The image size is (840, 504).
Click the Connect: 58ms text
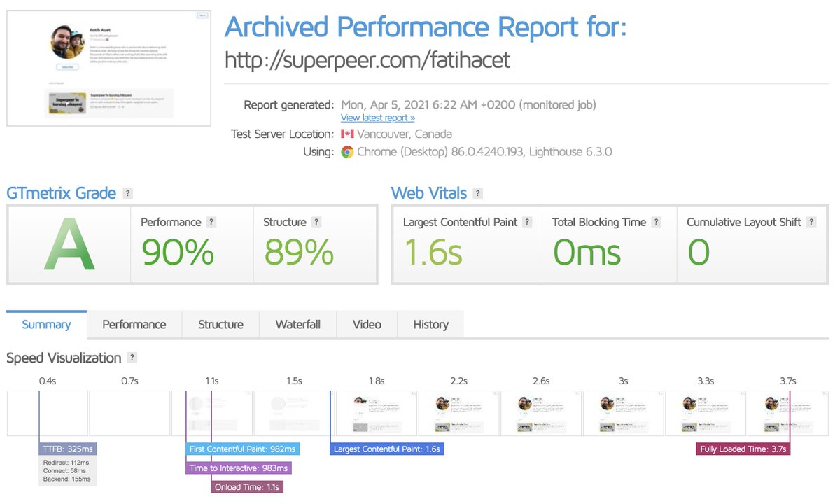[x=66, y=470]
